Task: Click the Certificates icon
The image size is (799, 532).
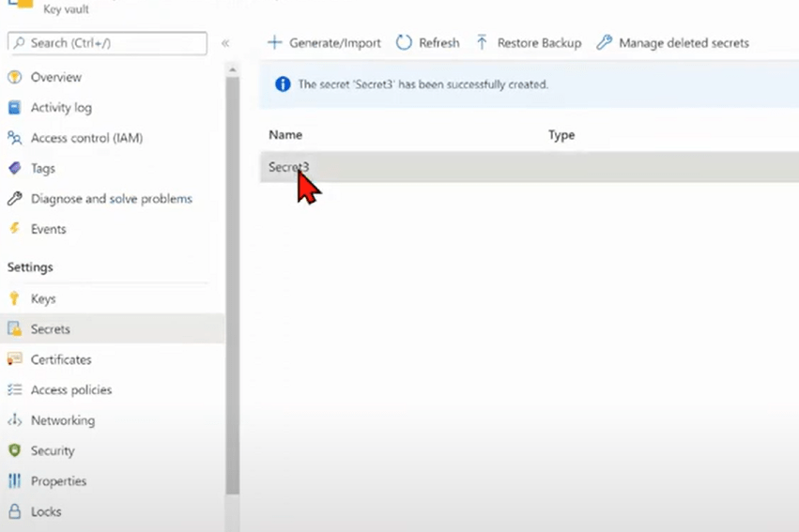Action: click(x=14, y=359)
